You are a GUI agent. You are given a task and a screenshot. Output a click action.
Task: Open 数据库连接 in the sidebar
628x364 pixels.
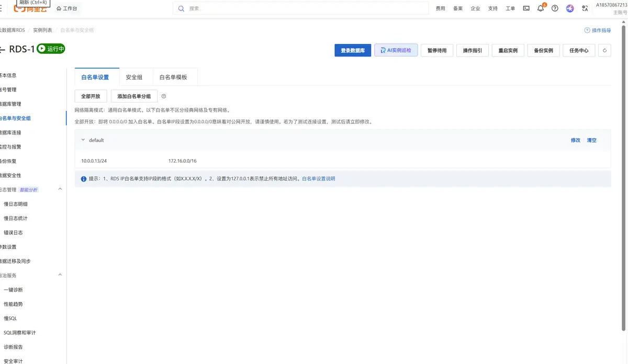(x=10, y=132)
